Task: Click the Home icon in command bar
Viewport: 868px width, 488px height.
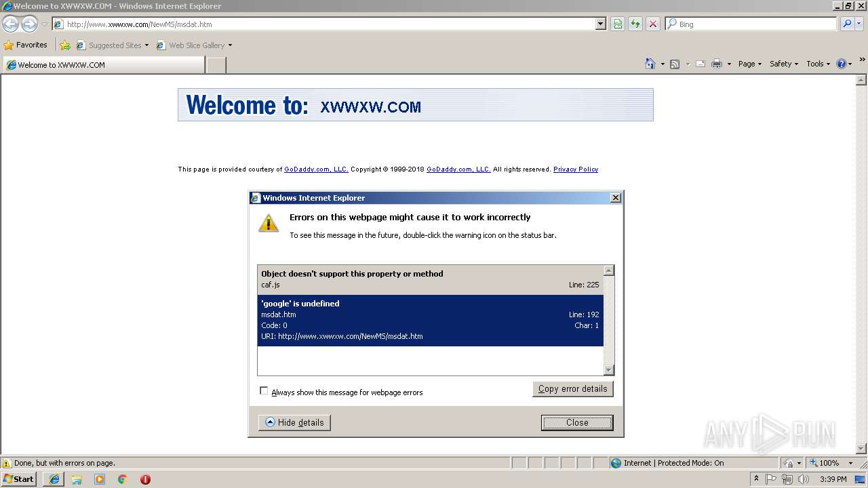Action: click(650, 64)
